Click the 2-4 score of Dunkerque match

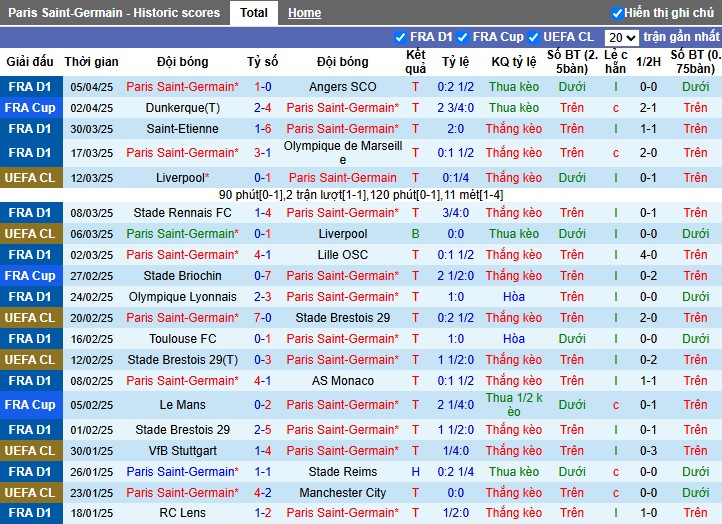(262, 108)
